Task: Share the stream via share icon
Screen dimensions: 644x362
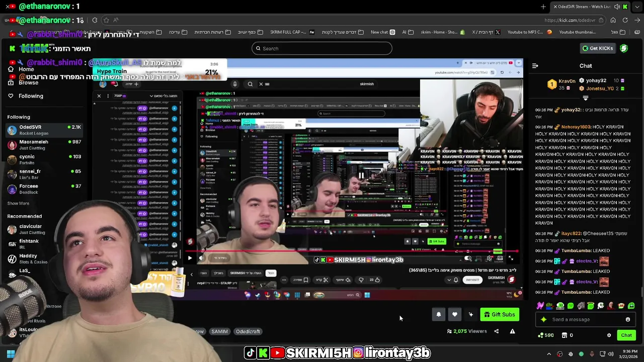Action: (497, 331)
